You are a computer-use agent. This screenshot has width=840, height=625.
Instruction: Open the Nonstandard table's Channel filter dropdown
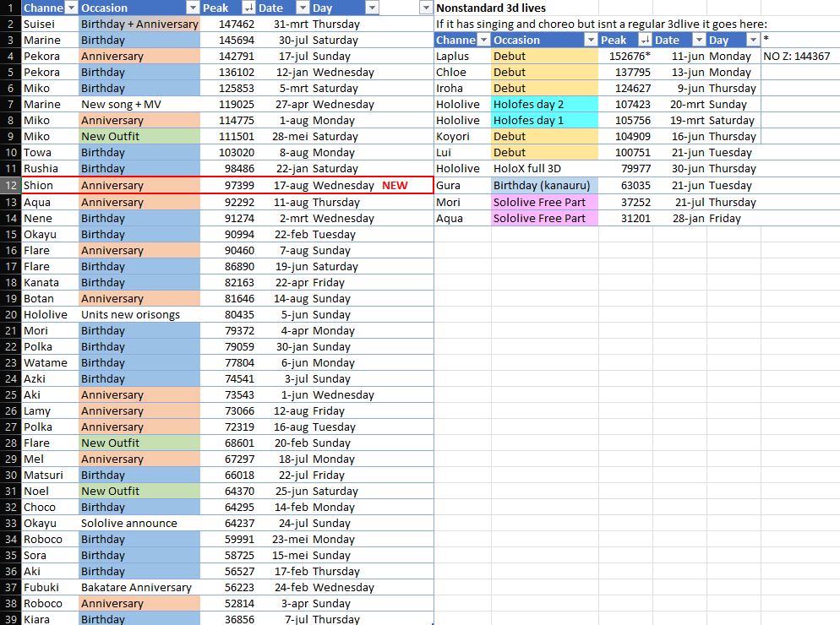click(483, 40)
